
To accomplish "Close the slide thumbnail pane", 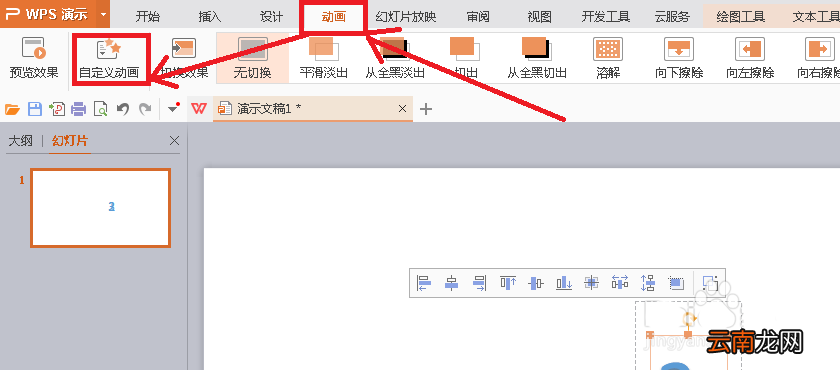I will pyautogui.click(x=174, y=141).
